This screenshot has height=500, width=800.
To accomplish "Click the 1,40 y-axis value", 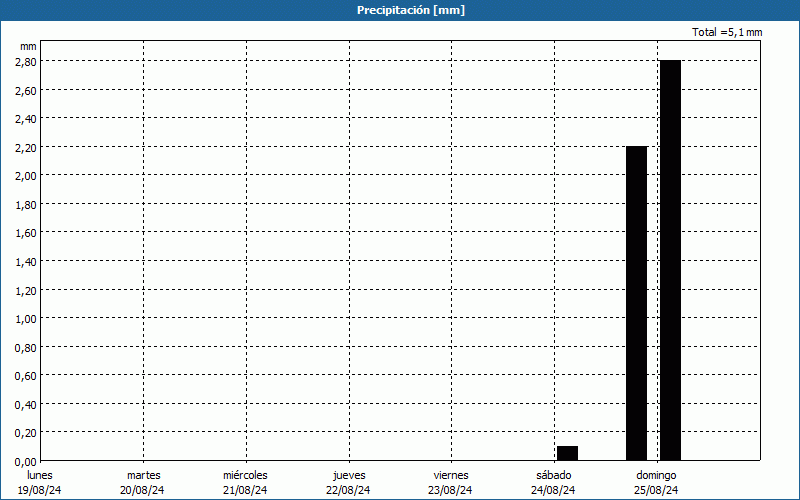I will [26, 262].
